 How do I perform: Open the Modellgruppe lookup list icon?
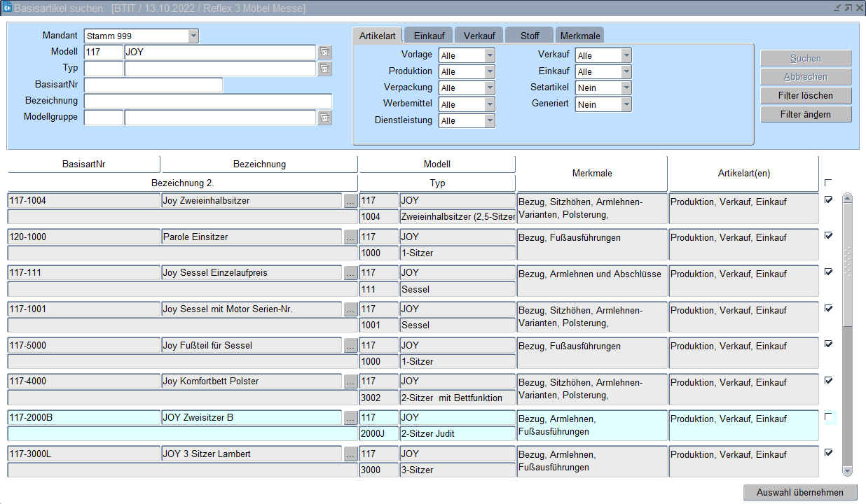325,118
